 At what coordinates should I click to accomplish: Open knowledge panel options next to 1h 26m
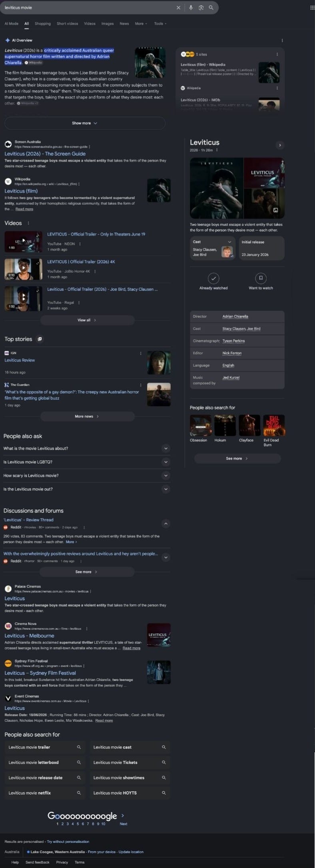coord(217,150)
